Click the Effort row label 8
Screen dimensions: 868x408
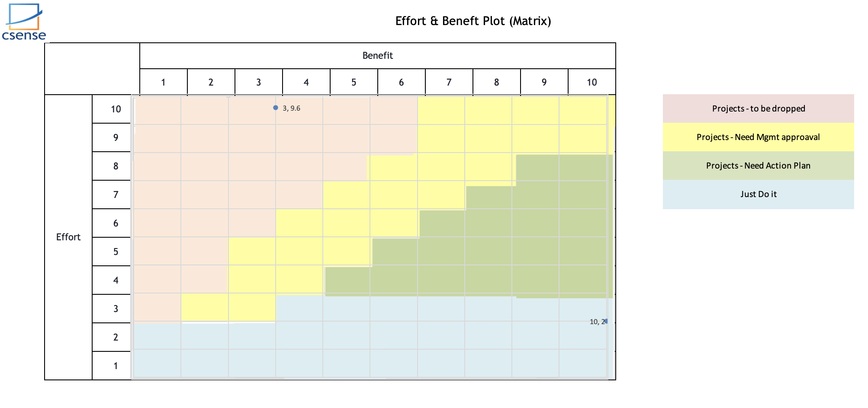tap(116, 166)
